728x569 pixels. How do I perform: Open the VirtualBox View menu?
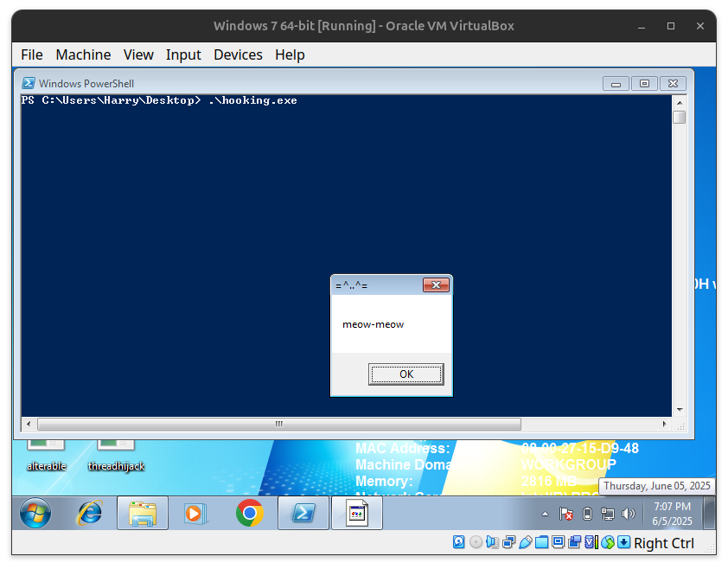pyautogui.click(x=138, y=54)
